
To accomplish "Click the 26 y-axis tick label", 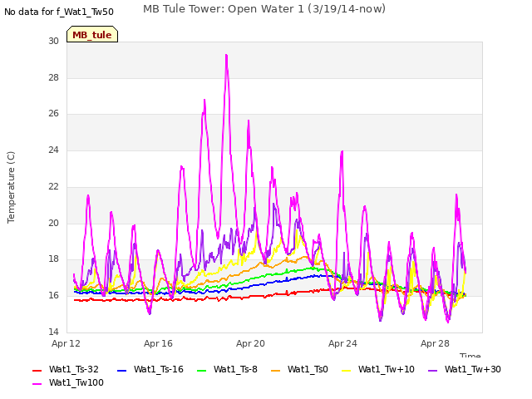I will [53, 113].
